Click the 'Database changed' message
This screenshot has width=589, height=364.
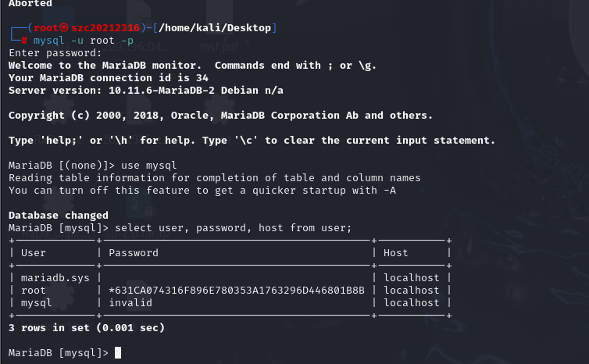point(59,216)
